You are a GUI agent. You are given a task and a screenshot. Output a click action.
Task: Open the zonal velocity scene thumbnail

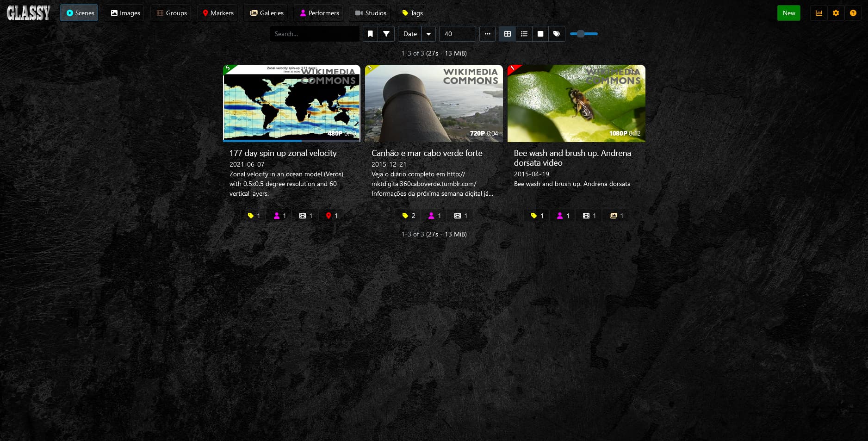point(291,103)
